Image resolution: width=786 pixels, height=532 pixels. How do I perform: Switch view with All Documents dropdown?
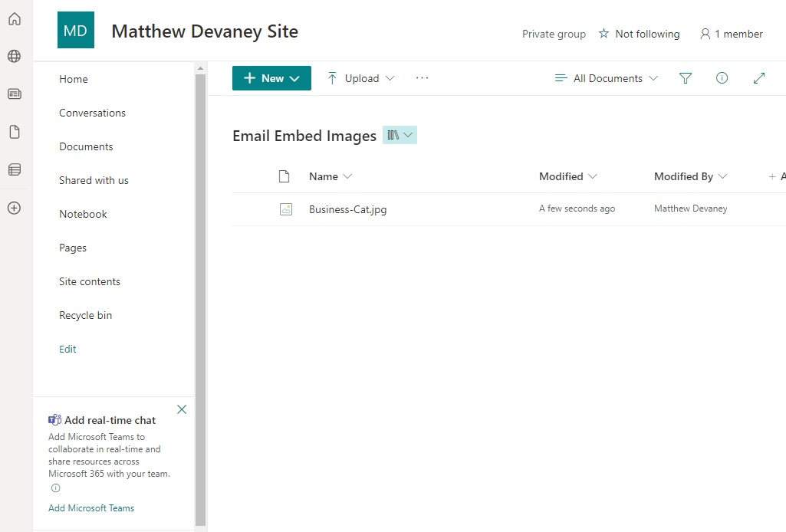click(x=607, y=78)
